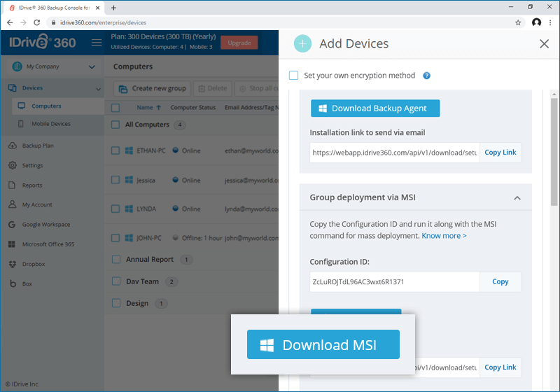The width and height of the screenshot is (560, 392).
Task: Expand the My Company dropdown
Action: coord(92,67)
